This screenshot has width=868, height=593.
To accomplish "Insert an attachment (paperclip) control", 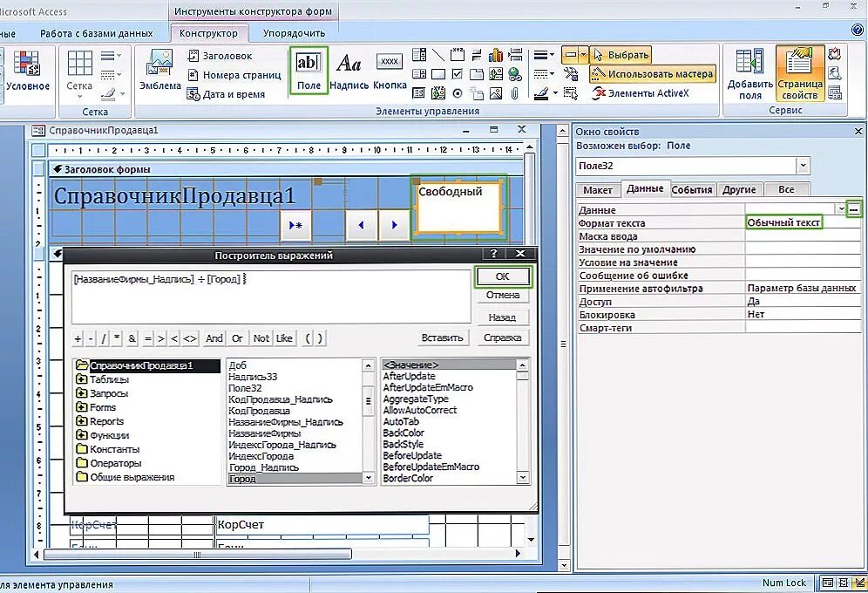I will pyautogui.click(x=515, y=93).
